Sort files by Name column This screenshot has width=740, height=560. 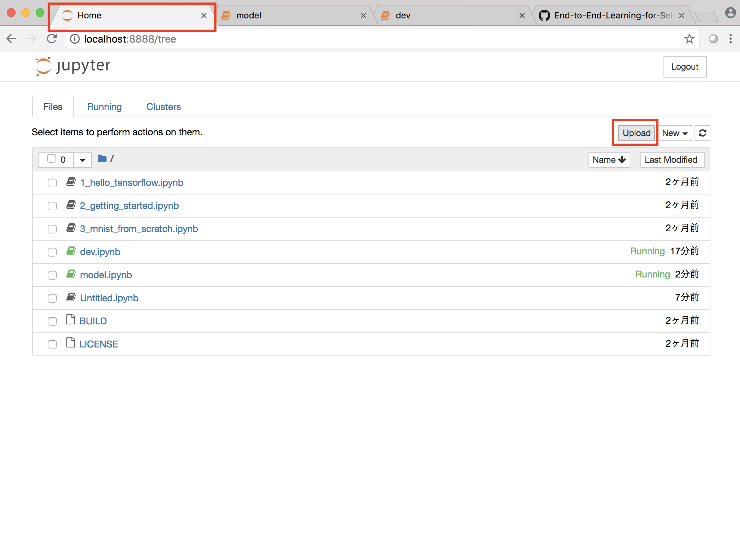tap(609, 160)
